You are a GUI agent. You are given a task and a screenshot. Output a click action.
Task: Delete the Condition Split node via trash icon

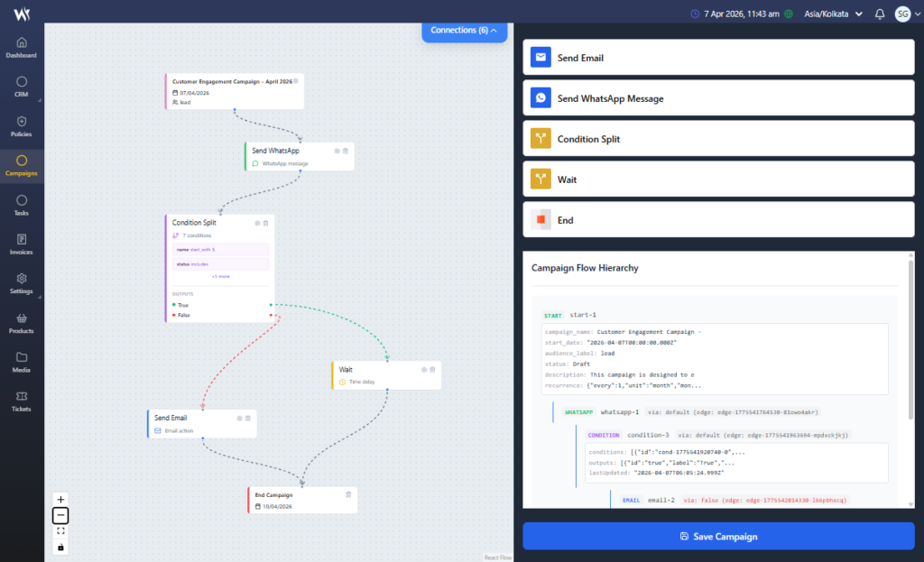(x=265, y=222)
